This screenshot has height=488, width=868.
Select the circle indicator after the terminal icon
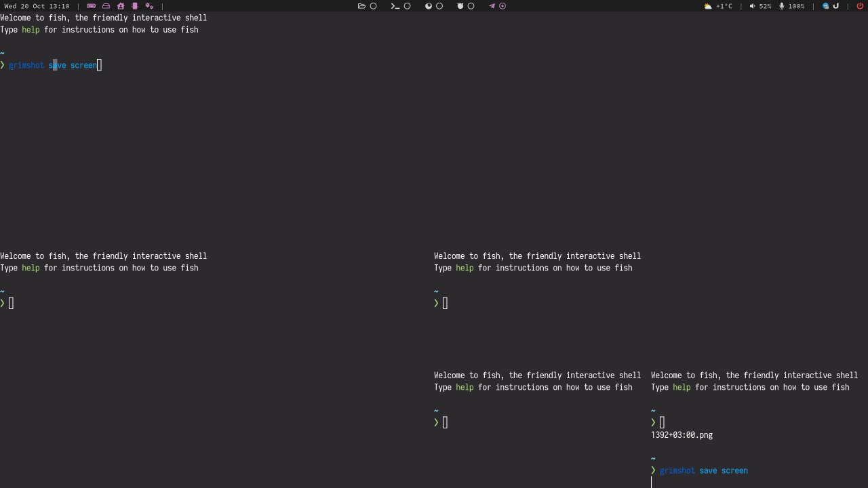click(x=407, y=6)
